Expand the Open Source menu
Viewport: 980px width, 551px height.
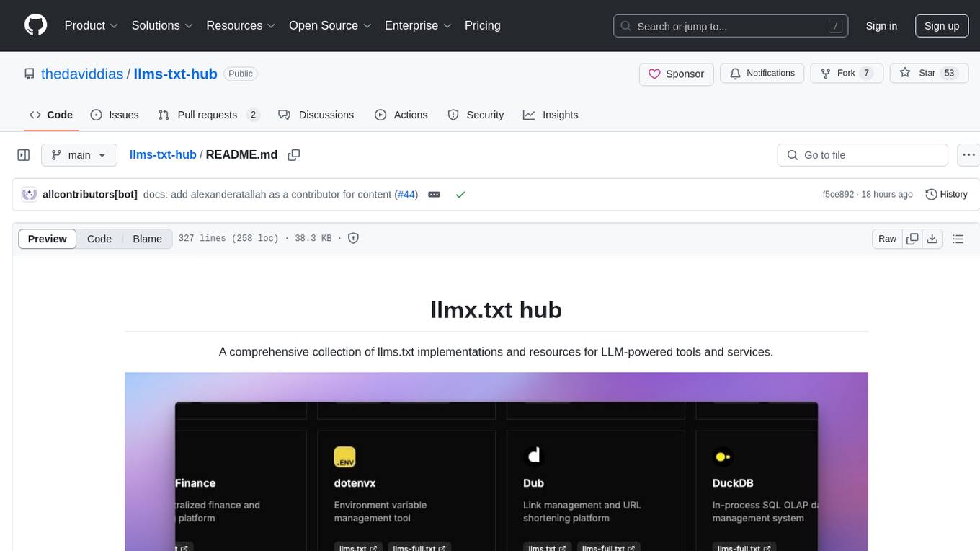pyautogui.click(x=330, y=25)
